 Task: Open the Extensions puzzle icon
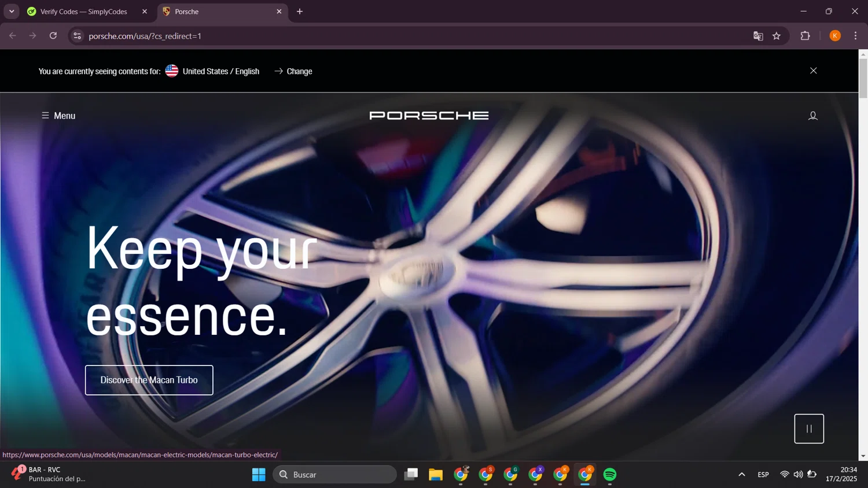(805, 36)
